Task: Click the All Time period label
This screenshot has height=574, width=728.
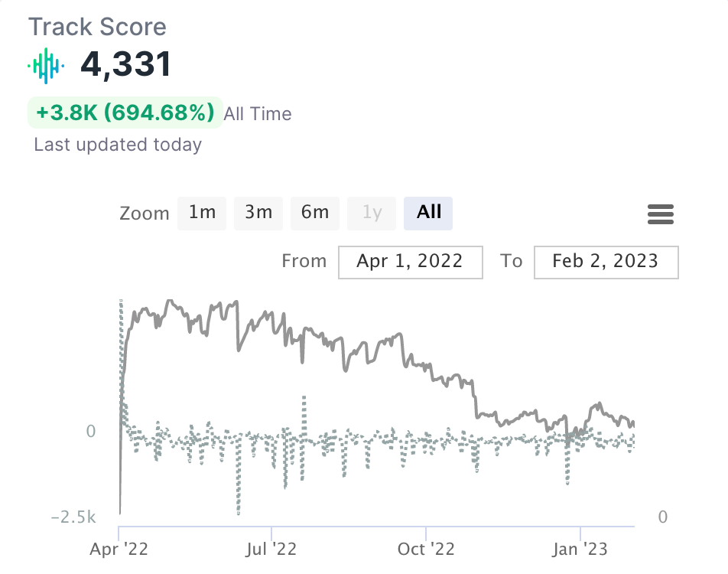Action: point(258,115)
